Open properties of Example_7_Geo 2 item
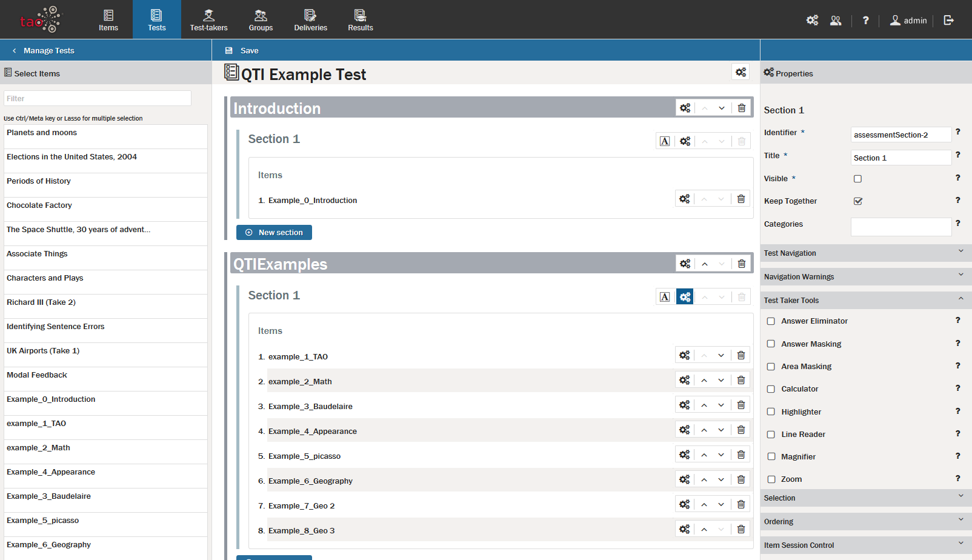The height and width of the screenshot is (560, 972). click(x=684, y=504)
